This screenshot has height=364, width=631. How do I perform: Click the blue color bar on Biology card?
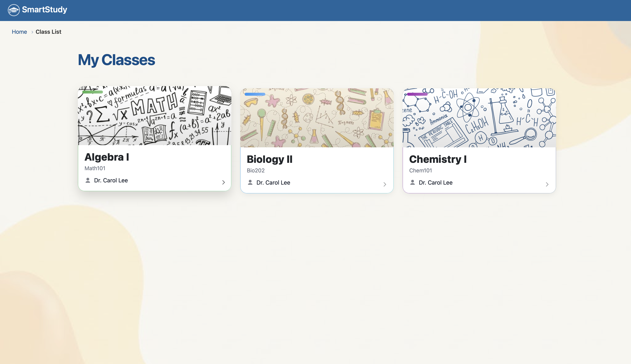click(255, 94)
